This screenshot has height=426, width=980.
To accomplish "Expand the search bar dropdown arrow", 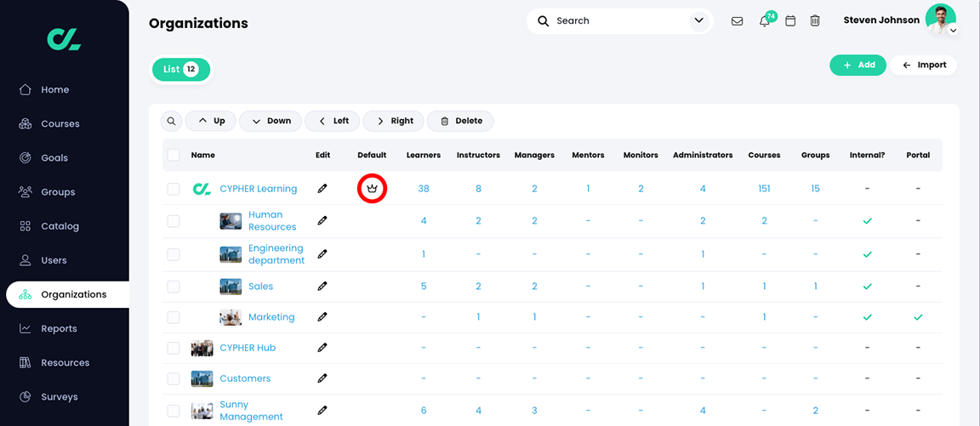I will pos(698,21).
